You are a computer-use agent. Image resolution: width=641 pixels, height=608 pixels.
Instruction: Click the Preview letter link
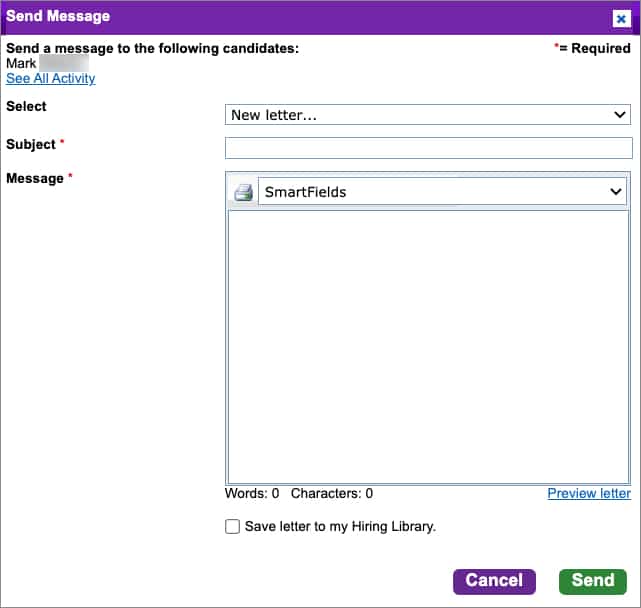tap(589, 493)
